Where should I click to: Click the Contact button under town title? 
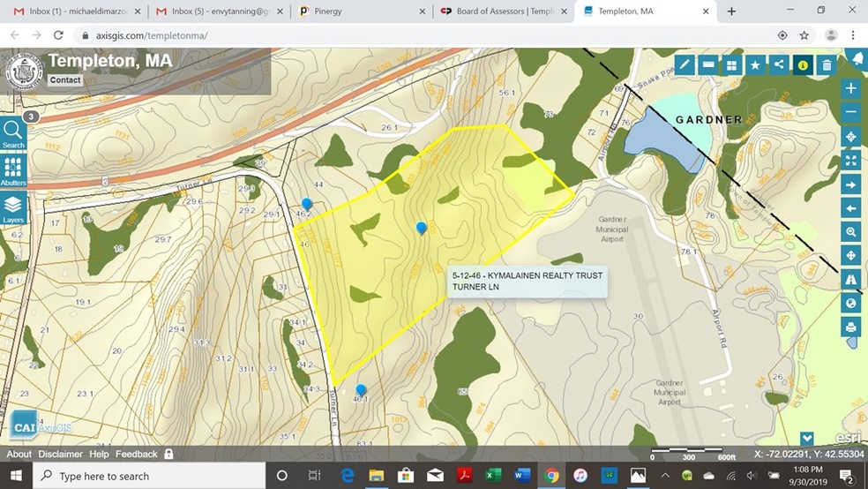pyautogui.click(x=65, y=79)
